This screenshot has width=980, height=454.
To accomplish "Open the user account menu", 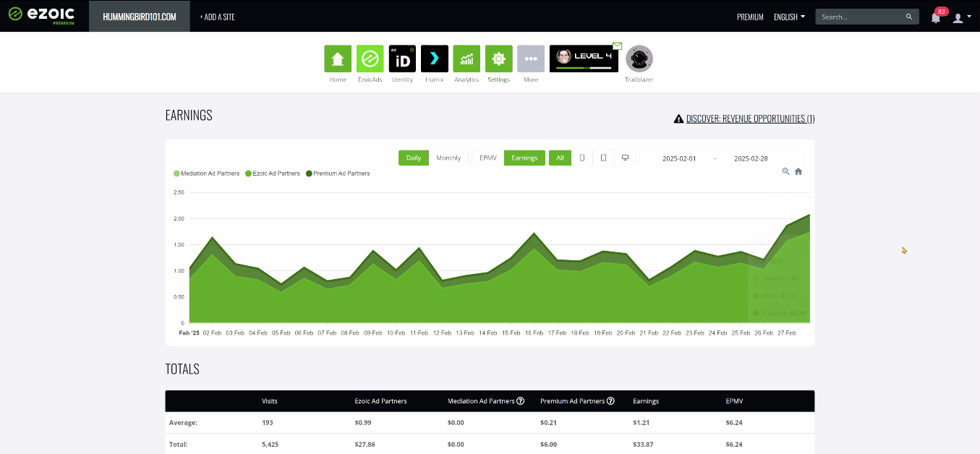I will [x=961, y=17].
